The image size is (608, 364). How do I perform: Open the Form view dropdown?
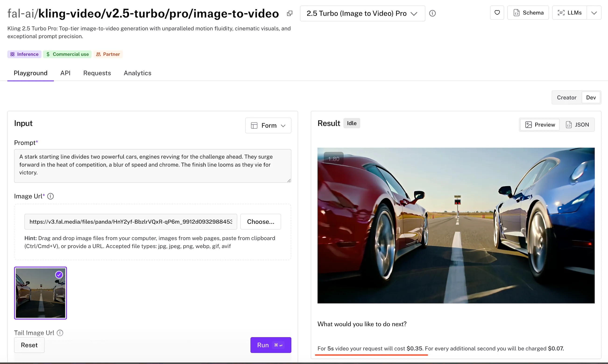(x=268, y=125)
